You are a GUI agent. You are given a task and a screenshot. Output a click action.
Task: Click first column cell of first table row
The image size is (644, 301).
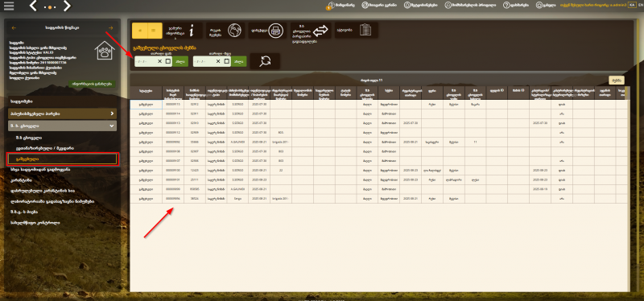(146, 104)
